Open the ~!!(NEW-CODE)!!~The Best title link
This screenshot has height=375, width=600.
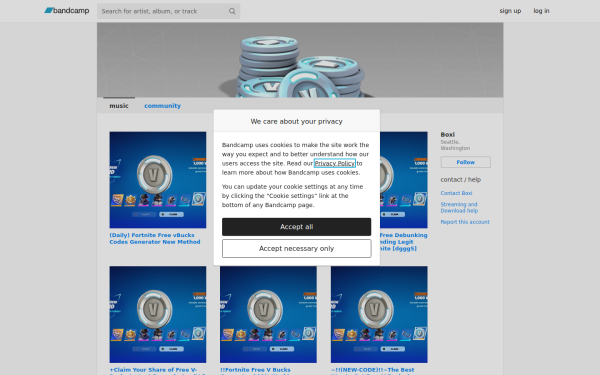point(373,370)
